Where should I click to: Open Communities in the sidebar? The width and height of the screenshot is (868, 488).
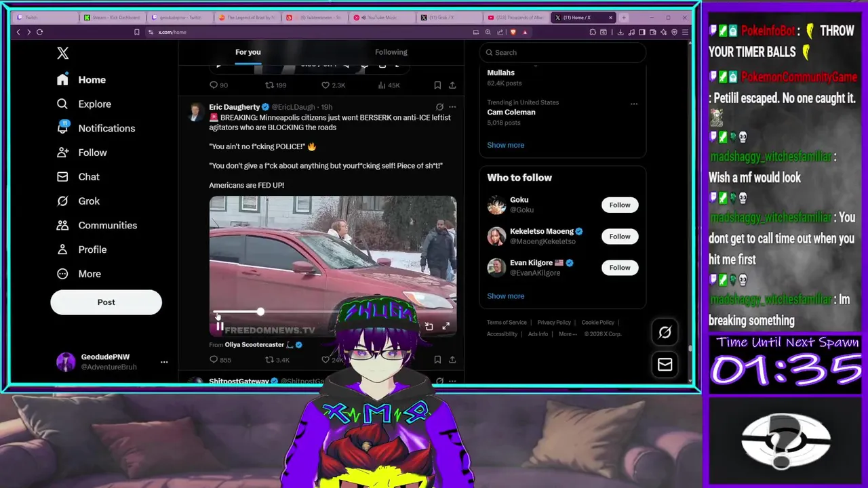click(97, 225)
